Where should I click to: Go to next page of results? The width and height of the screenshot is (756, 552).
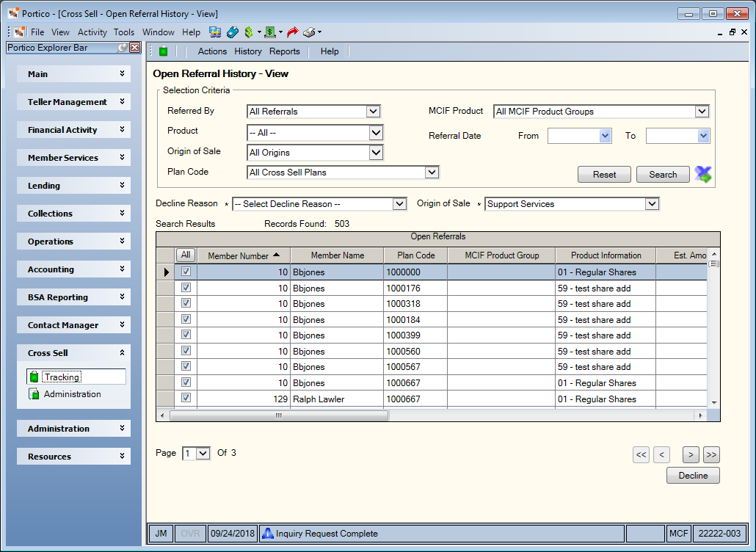point(691,454)
